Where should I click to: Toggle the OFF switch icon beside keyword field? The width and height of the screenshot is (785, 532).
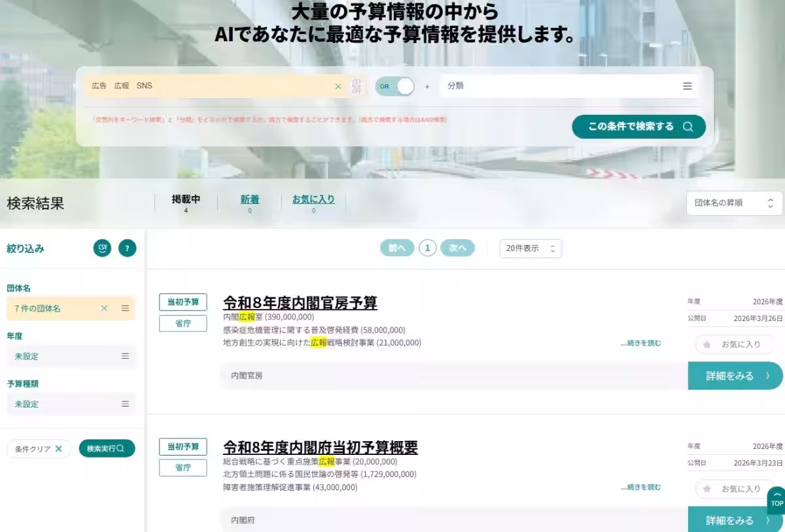click(357, 86)
